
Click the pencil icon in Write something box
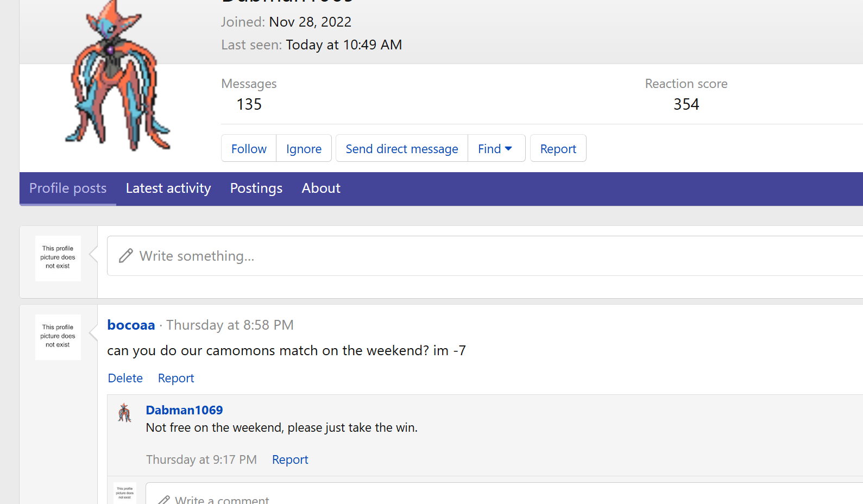126,256
